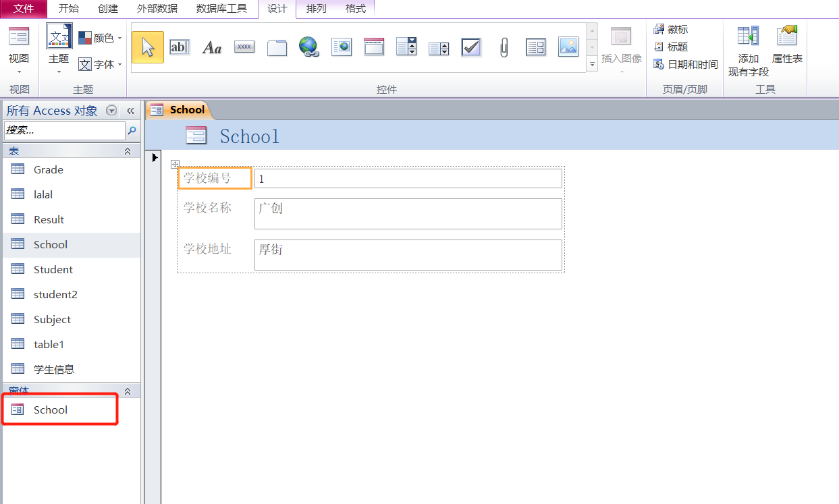This screenshot has width=839, height=504.
Task: Collapse the 表 group in navigation pane
Action: pos(128,152)
